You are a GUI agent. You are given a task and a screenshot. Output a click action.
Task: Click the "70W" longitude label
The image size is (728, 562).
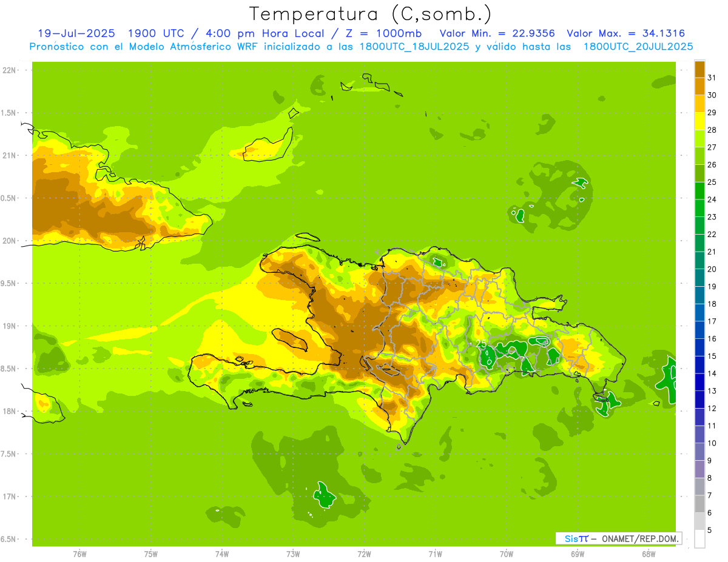click(x=507, y=554)
